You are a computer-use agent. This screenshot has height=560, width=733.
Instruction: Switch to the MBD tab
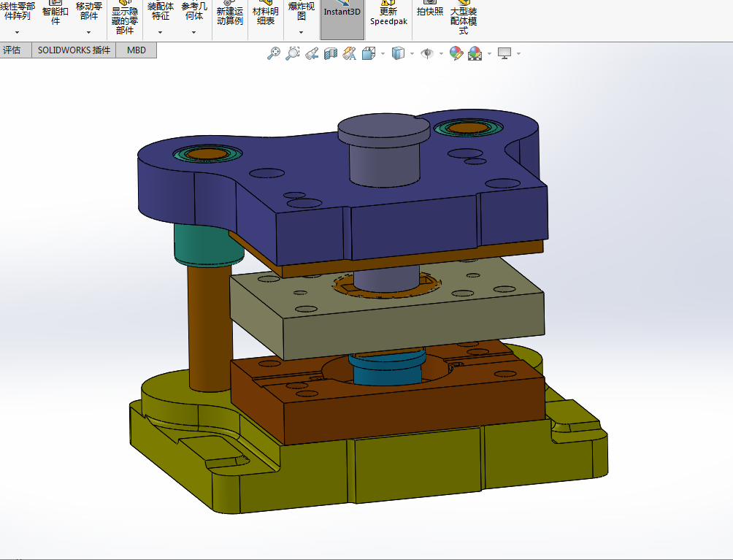(136, 50)
